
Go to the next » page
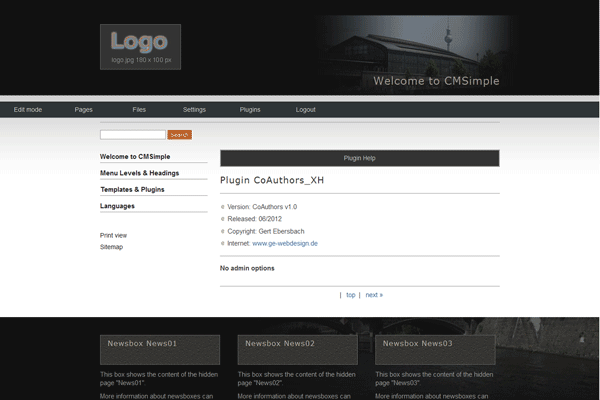[x=374, y=295]
